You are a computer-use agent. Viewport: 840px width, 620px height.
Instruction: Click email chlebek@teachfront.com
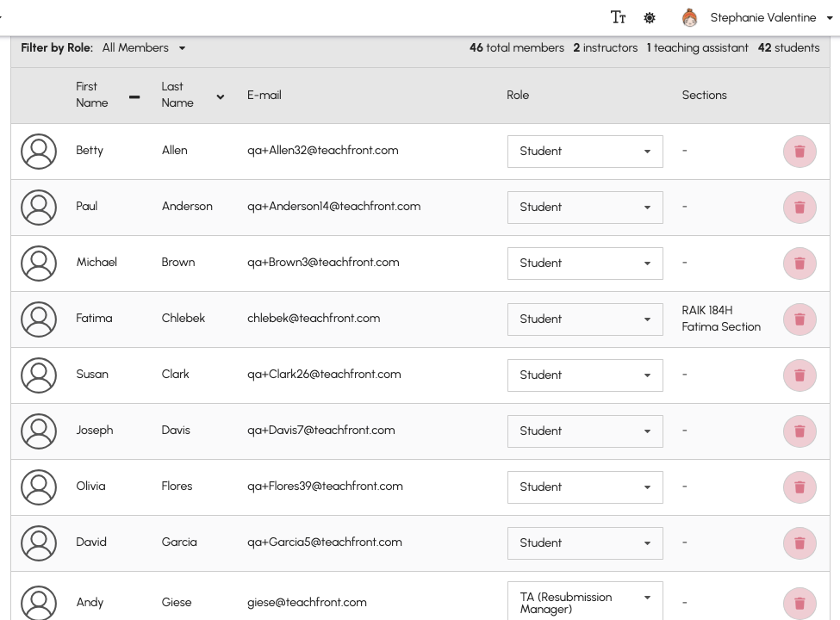click(x=314, y=318)
